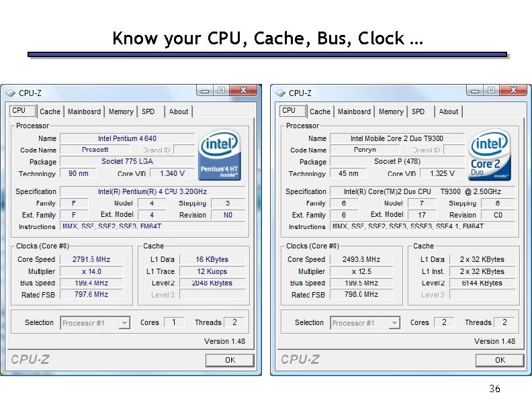Close the left CPU-Z window
Screen dimensions: 532x411
[x=243, y=91]
